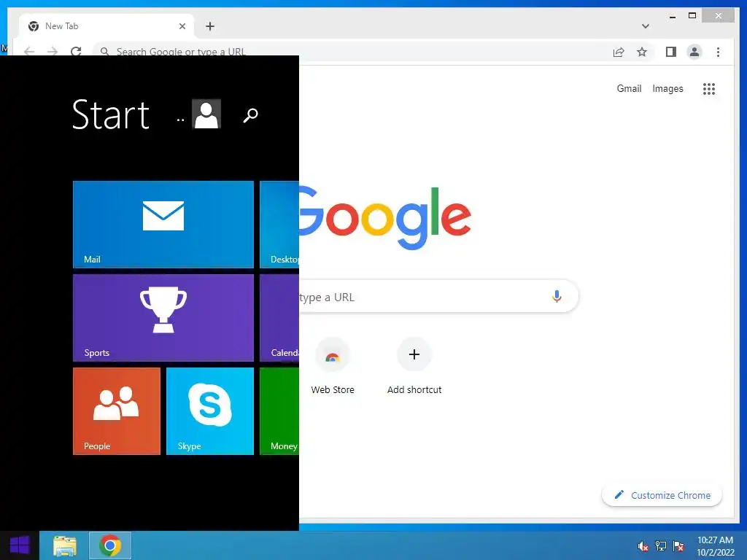Toggle Chrome's side panel
This screenshot has height=560, width=747.
tap(671, 52)
